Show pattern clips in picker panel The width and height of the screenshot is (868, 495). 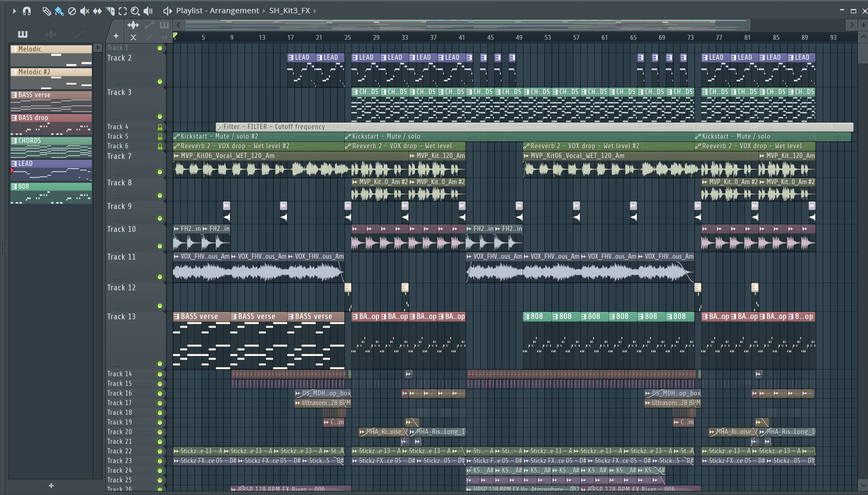coord(22,34)
